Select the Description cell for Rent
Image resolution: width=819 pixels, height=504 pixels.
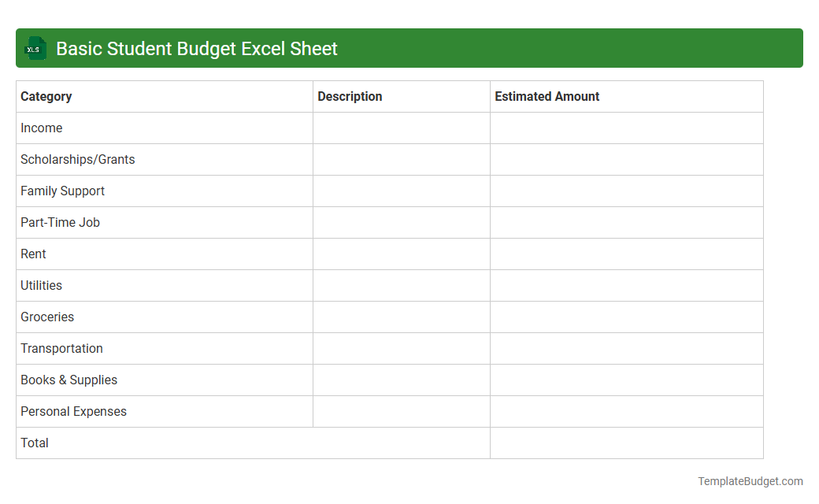coord(401,254)
